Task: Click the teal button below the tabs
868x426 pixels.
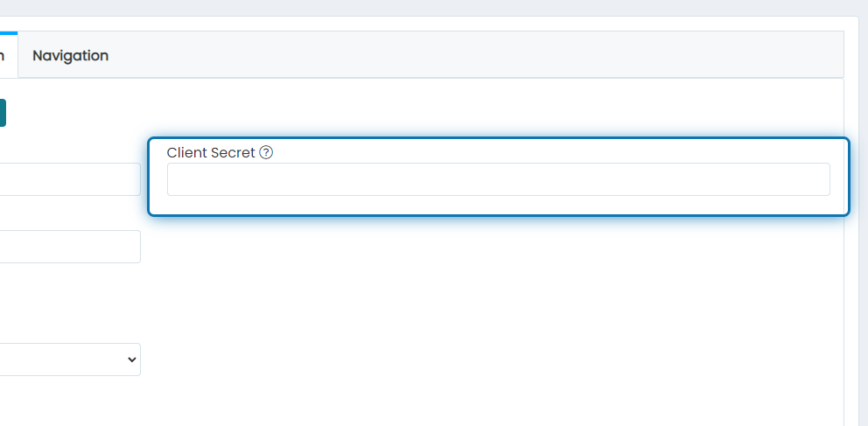Action: (x=3, y=113)
